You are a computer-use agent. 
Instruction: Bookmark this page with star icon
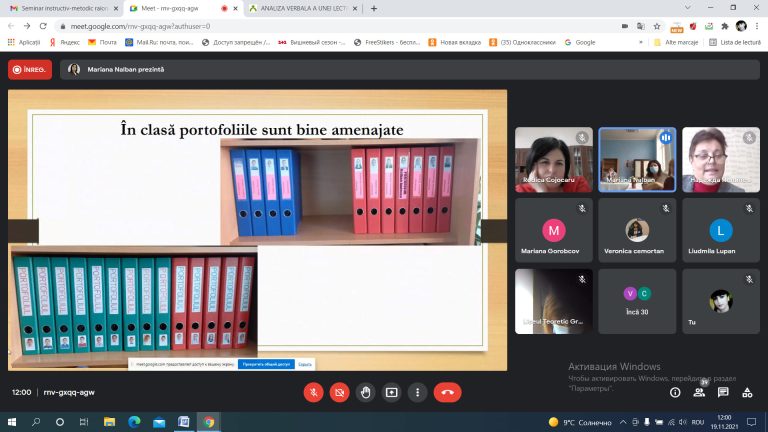pos(657,26)
